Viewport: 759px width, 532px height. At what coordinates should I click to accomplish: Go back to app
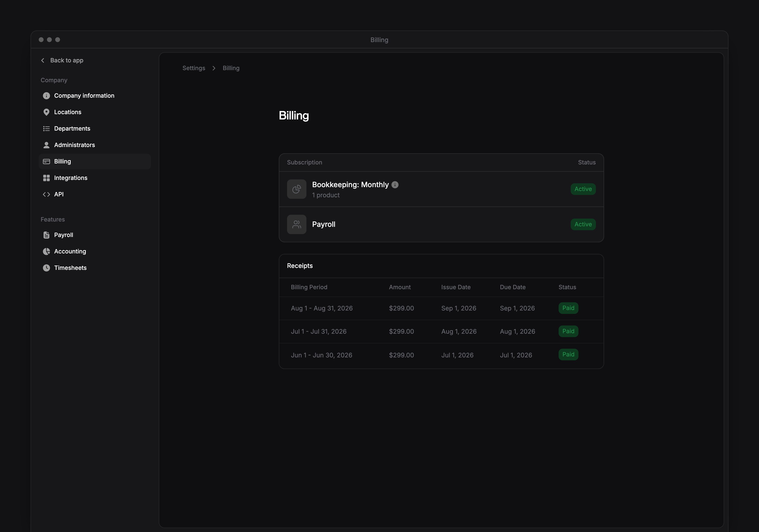click(x=62, y=60)
